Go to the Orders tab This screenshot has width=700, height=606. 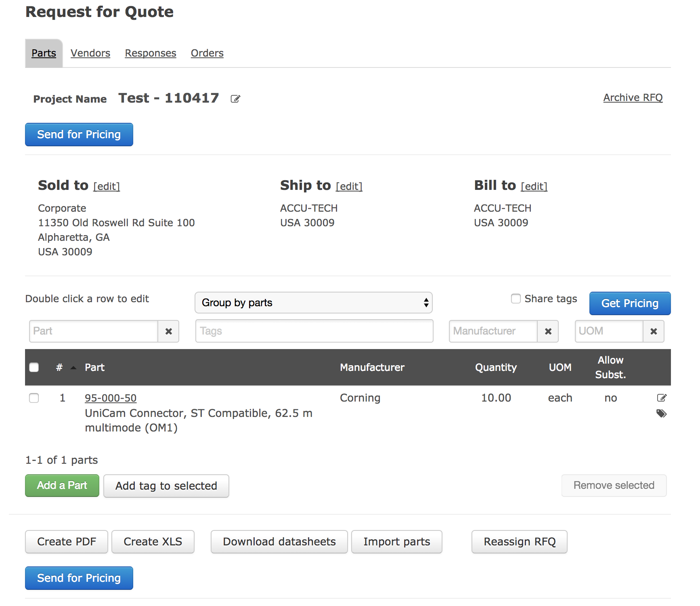(207, 53)
